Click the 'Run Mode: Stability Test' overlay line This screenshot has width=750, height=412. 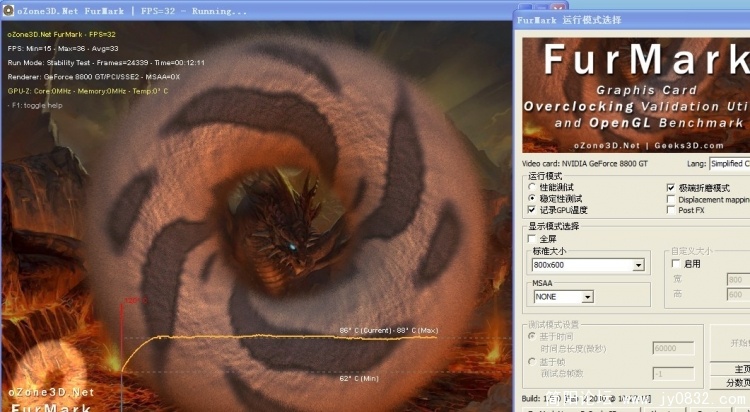coord(106,63)
